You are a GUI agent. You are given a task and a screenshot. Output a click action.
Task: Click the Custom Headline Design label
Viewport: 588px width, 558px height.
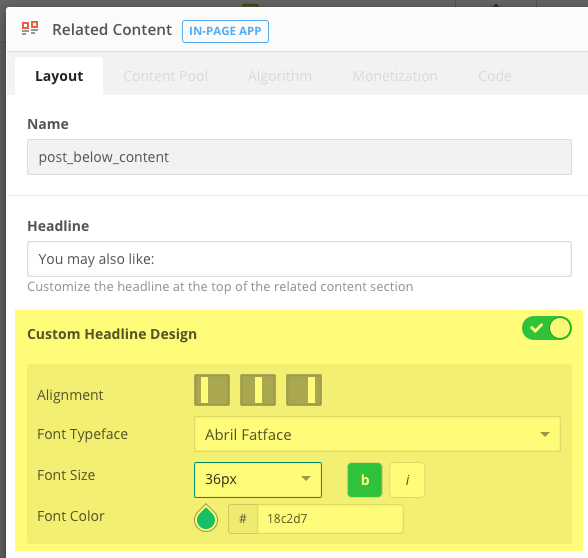112,334
